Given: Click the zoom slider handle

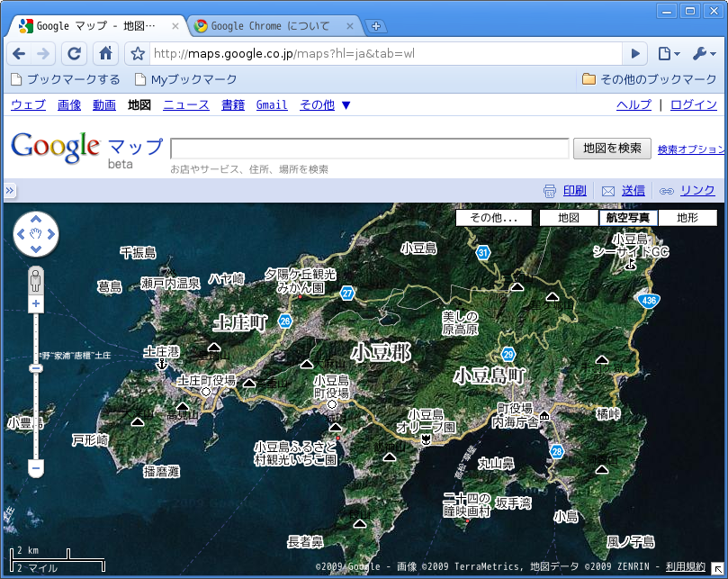Looking at the screenshot, I should pyautogui.click(x=36, y=368).
